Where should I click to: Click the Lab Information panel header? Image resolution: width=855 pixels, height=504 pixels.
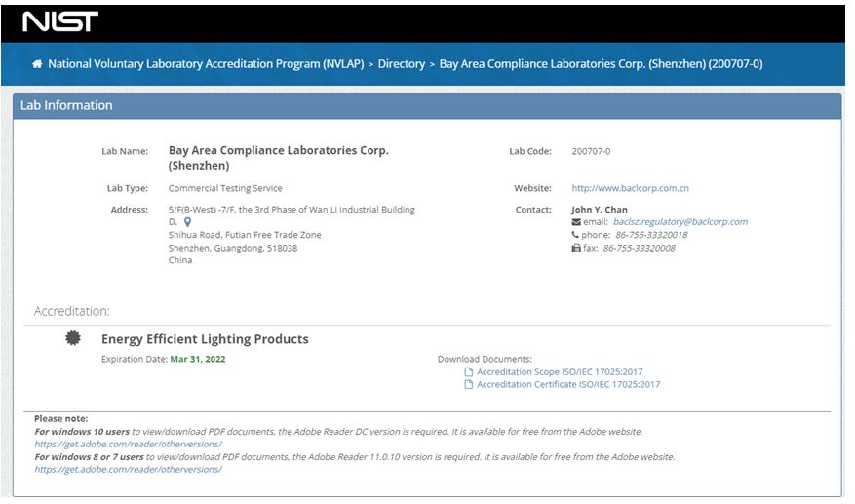(x=427, y=106)
